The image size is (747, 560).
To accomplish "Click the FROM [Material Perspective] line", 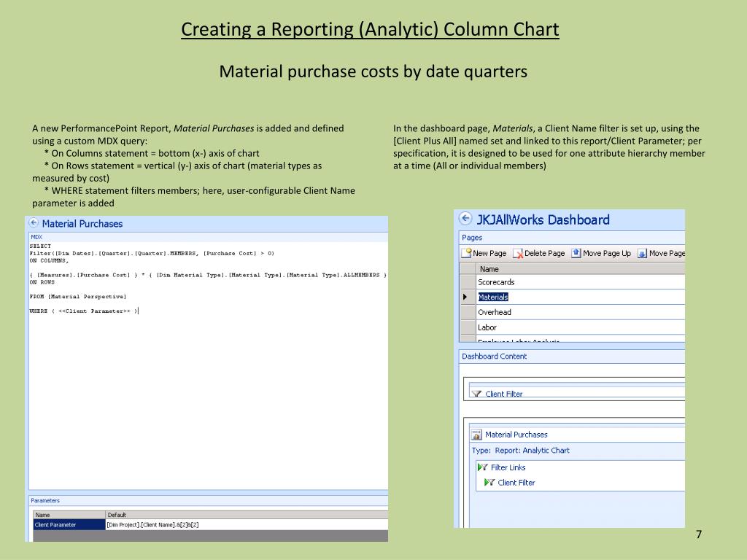I will pyautogui.click(x=77, y=296).
